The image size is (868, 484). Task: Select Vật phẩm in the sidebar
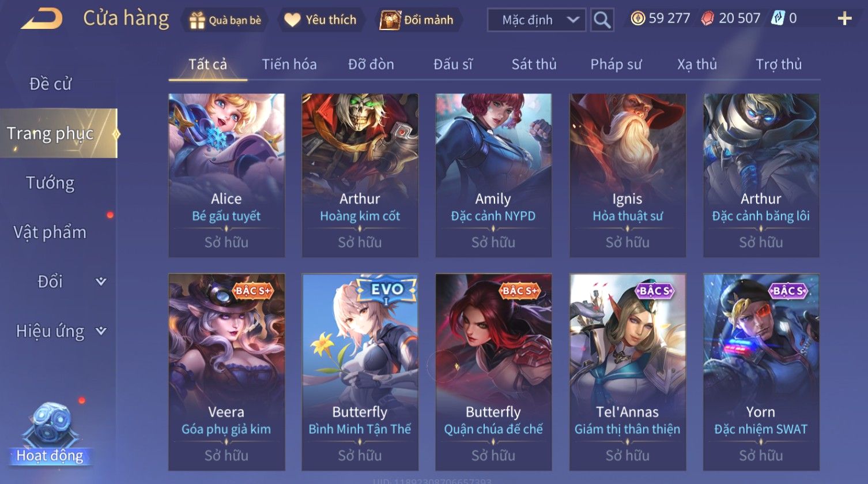(x=50, y=232)
